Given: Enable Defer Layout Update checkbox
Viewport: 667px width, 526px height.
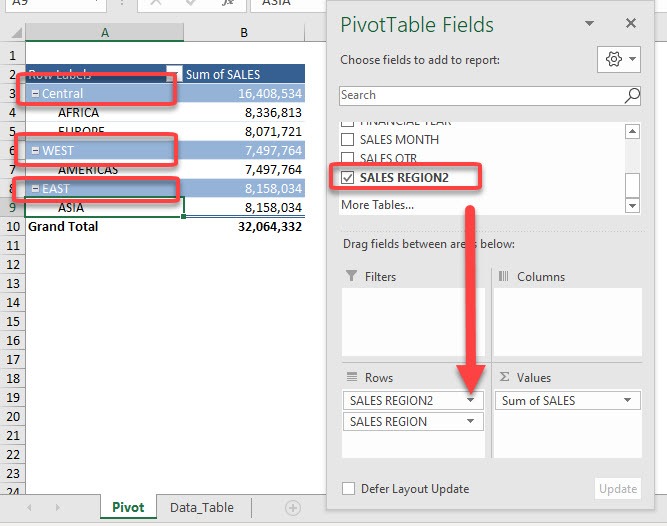Looking at the screenshot, I should point(348,489).
